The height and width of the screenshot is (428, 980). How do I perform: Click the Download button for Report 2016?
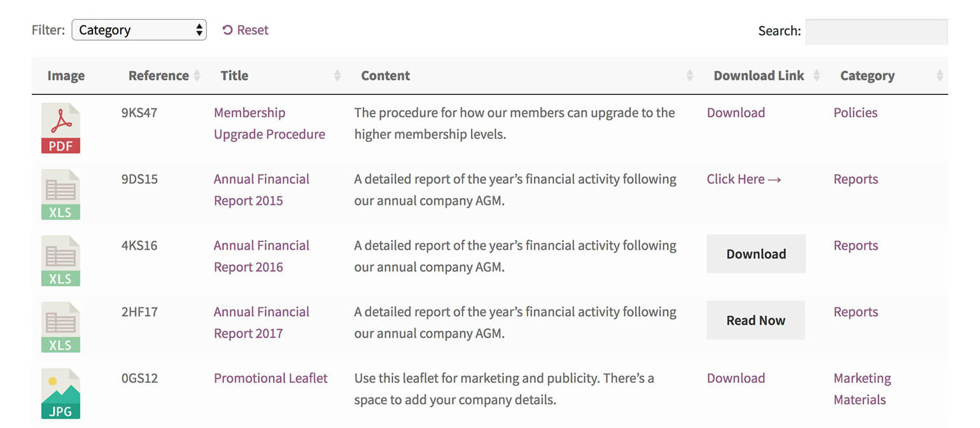[x=756, y=254]
